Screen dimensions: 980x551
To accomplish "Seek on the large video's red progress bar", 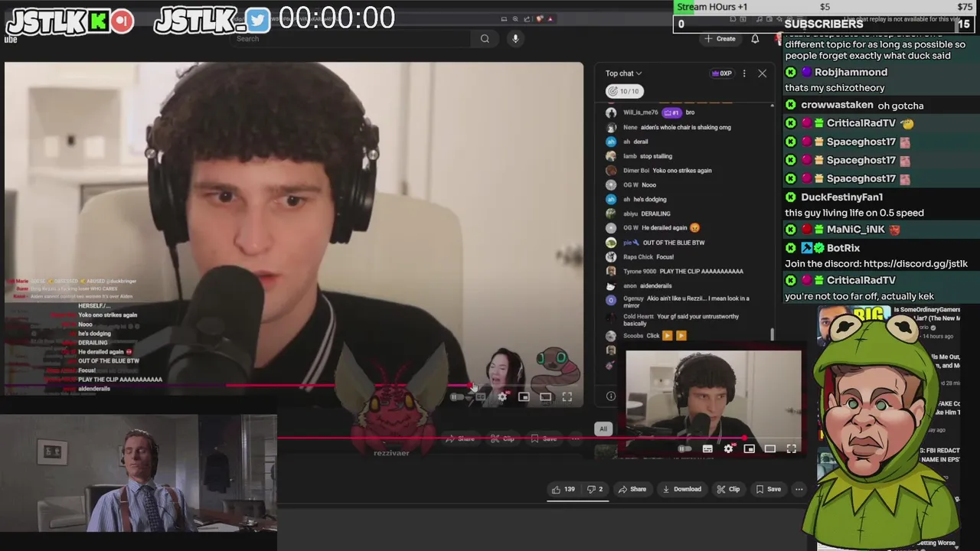I will (294, 386).
